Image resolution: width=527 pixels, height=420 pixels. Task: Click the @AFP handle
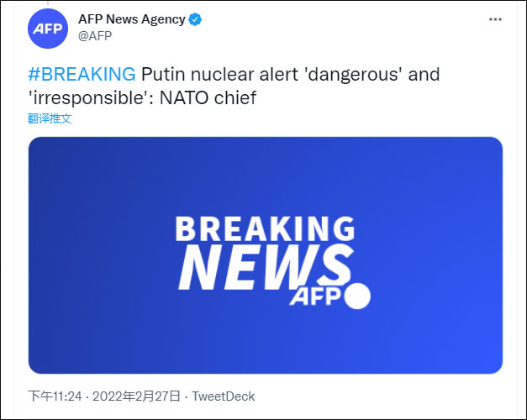(95, 35)
